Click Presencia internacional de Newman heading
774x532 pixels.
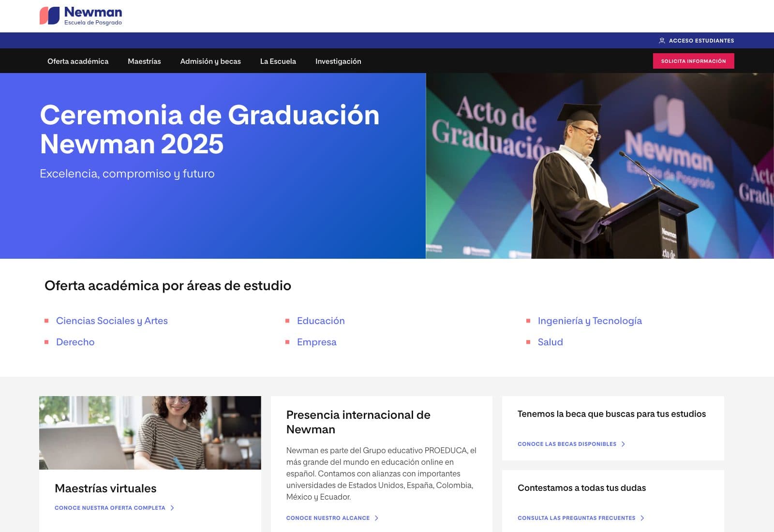pos(358,422)
